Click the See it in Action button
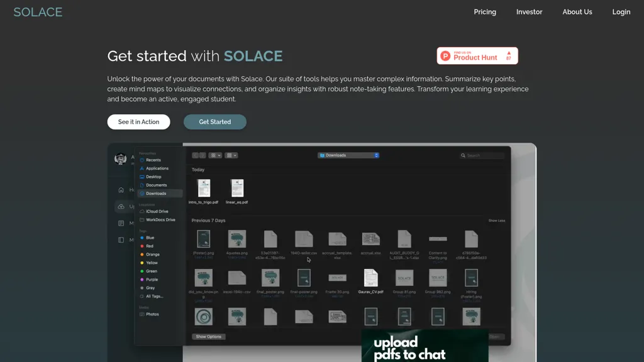644x362 pixels. click(x=138, y=121)
